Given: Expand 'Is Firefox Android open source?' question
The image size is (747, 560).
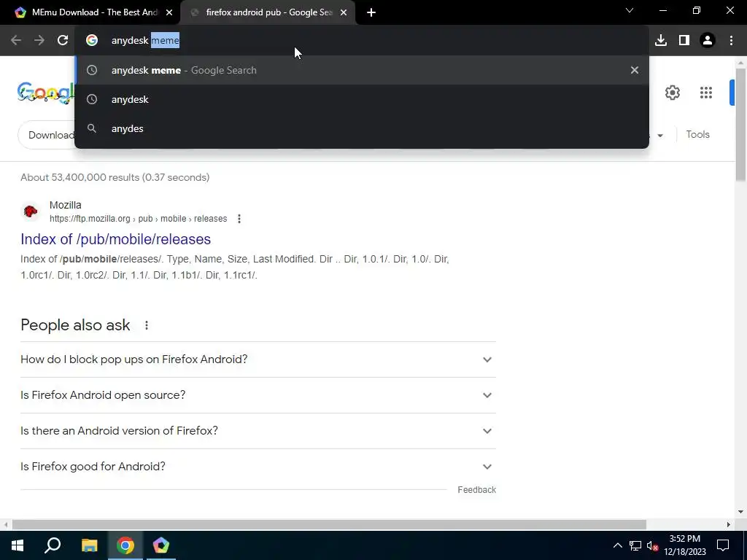Looking at the screenshot, I should point(258,395).
